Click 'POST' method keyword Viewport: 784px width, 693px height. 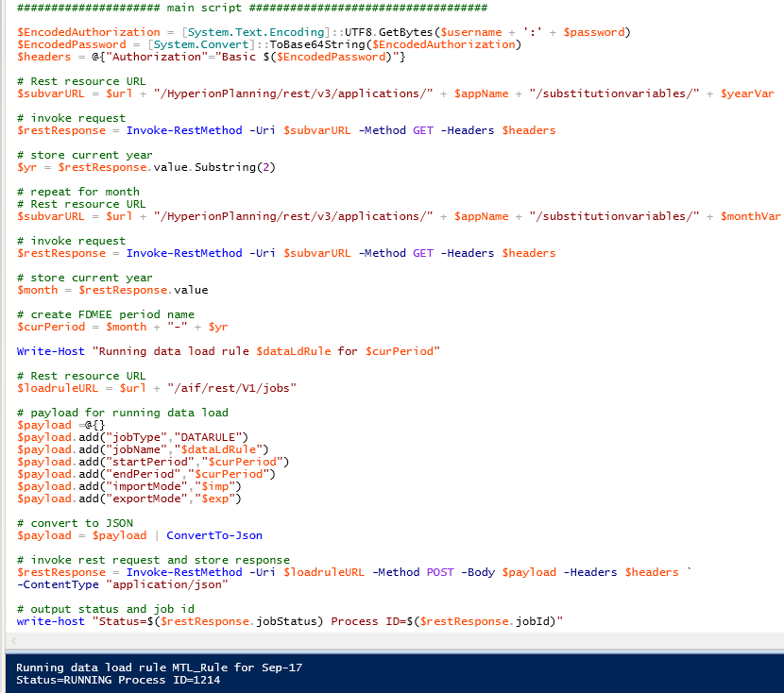pos(440,572)
